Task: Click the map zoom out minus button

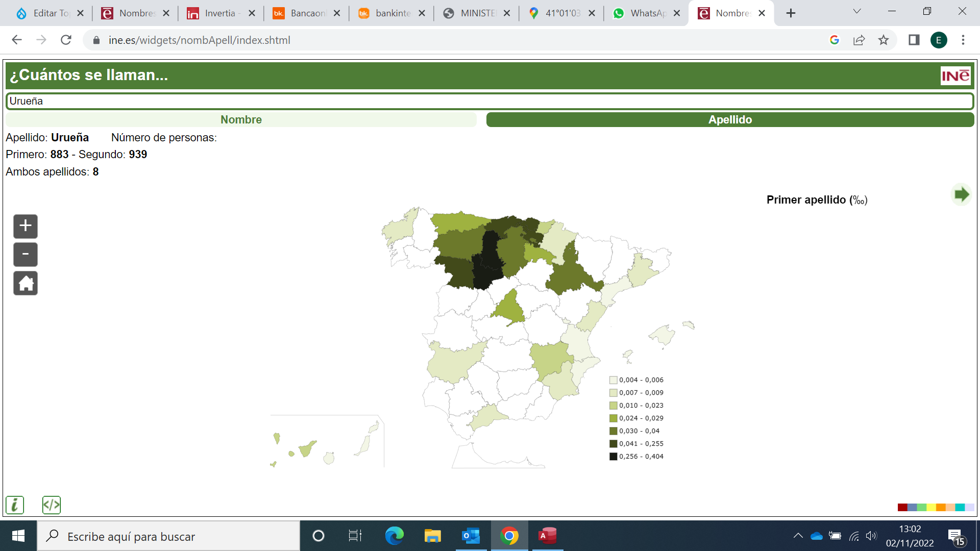Action: (x=26, y=255)
